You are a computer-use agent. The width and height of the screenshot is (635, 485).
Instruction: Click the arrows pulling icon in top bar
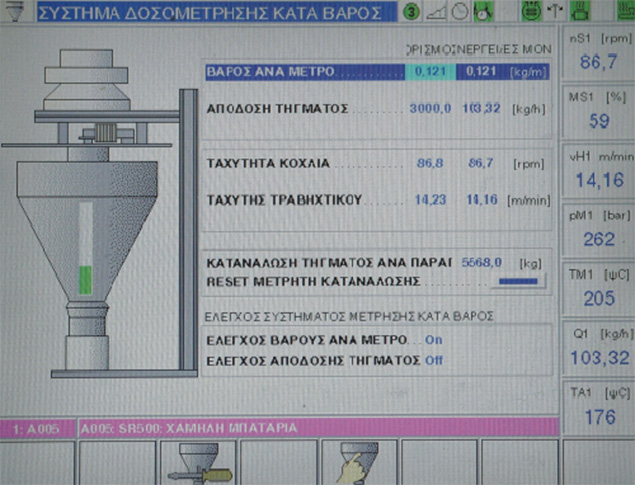coord(557,12)
